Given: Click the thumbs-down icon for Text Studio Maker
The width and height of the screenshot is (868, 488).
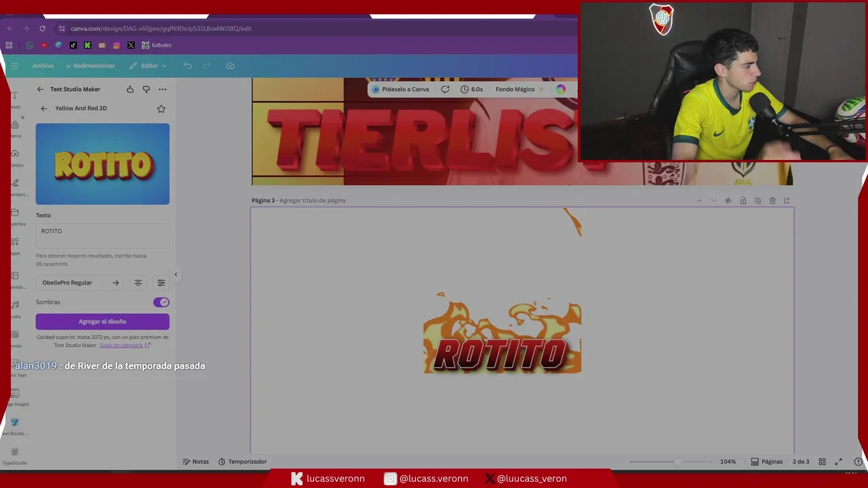Looking at the screenshot, I should 146,89.
